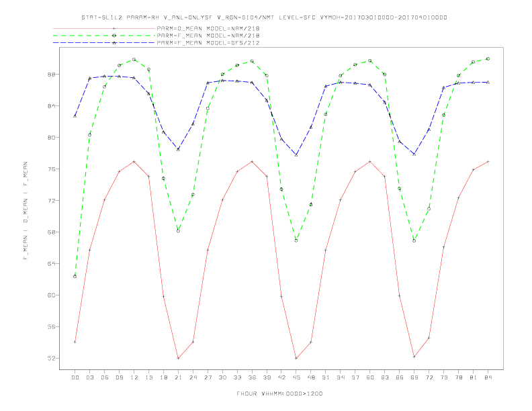Image resolution: width=532 pixels, height=411 pixels.
Task: Click x-axis forecast hour label 33
Action: (x=237, y=377)
